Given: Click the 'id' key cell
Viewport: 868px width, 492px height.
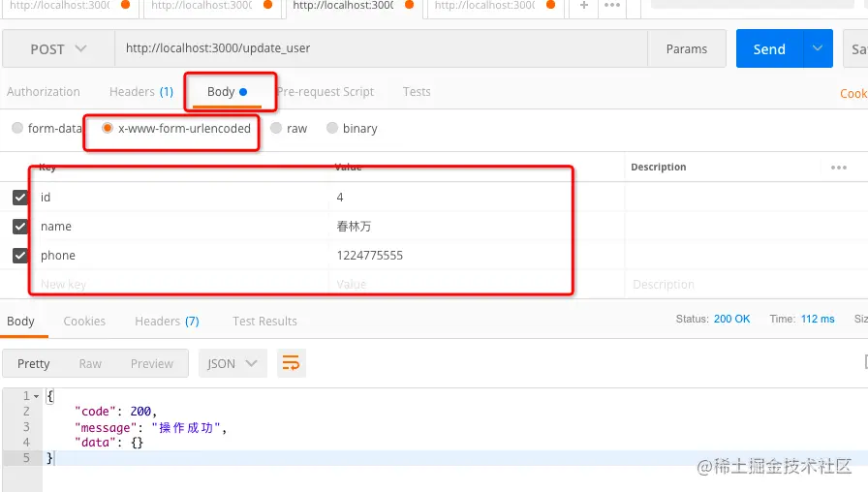Looking at the screenshot, I should coord(183,198).
